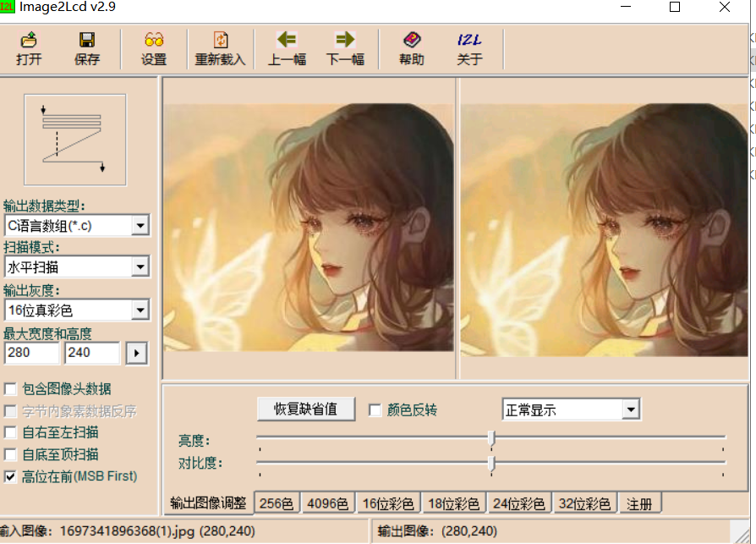
Task: Click the 对比度 contrast slider handle
Action: point(491,464)
